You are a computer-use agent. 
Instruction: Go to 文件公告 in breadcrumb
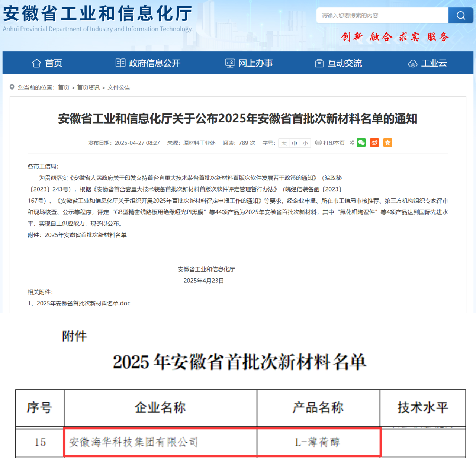119,88
